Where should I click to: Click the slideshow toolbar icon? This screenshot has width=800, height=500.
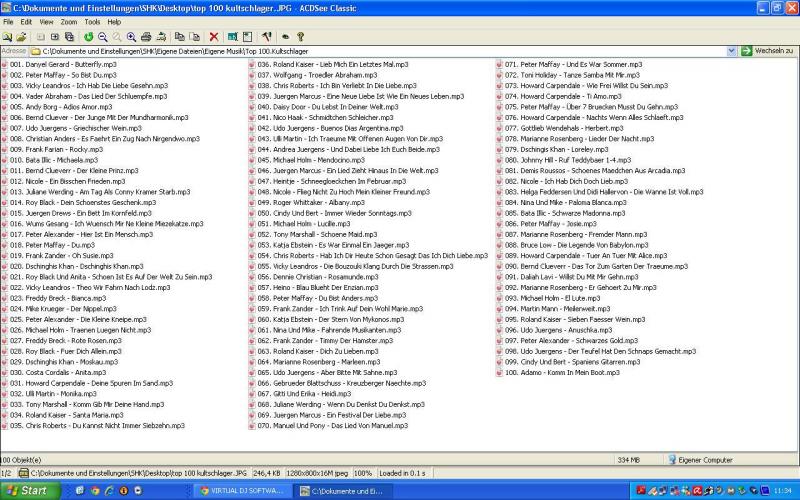pos(69,37)
